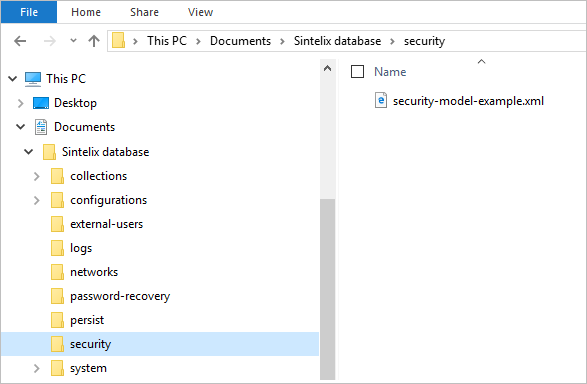The image size is (587, 384).
Task: Select the security folder in tree
Action: point(91,344)
